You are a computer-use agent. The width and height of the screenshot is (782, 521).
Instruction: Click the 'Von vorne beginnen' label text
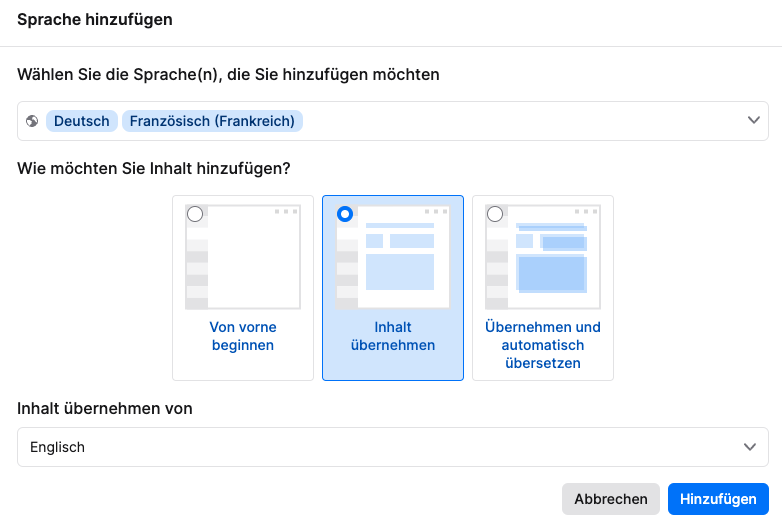(x=243, y=336)
